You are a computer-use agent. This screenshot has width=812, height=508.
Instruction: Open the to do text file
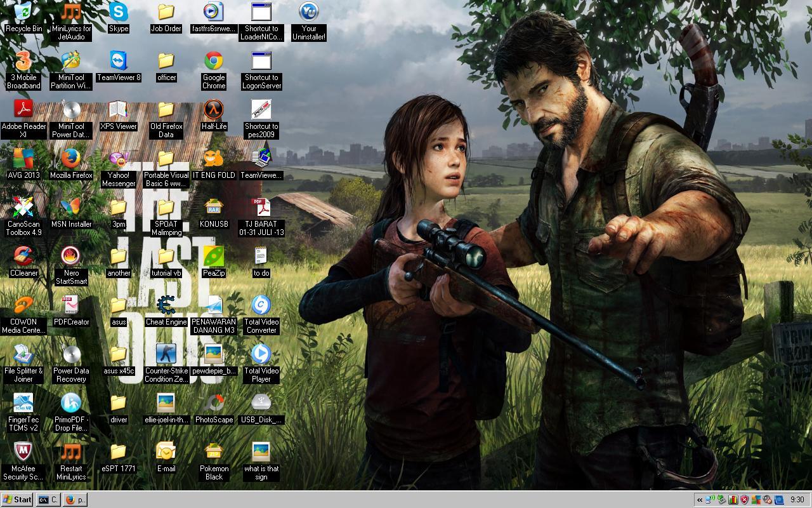click(x=261, y=256)
